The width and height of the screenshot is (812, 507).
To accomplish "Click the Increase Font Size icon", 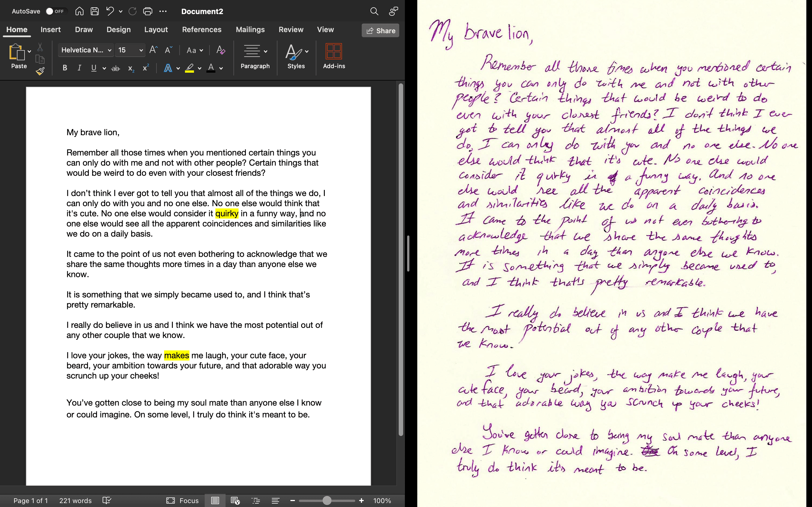I will coord(153,50).
